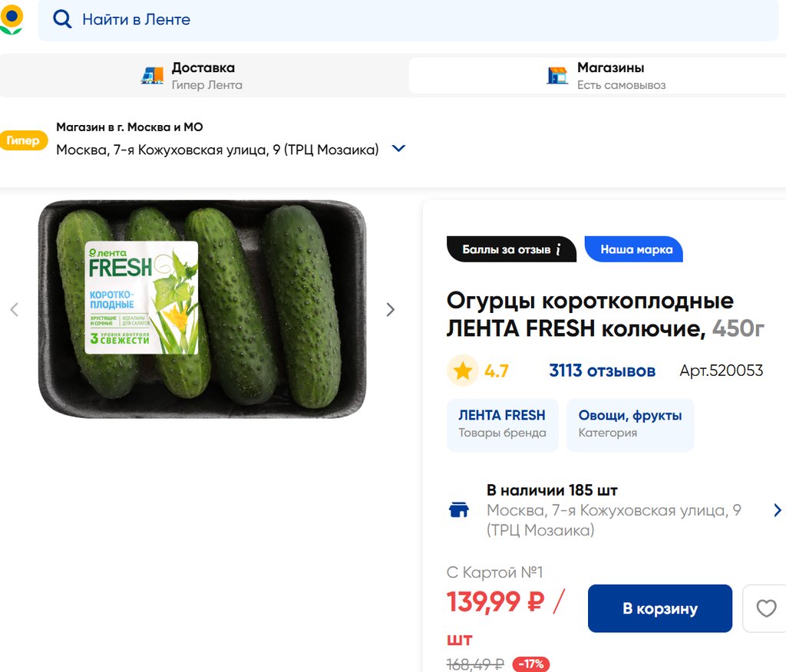786x672 pixels.
Task: Add product to favorites with heart icon
Action: (x=766, y=608)
